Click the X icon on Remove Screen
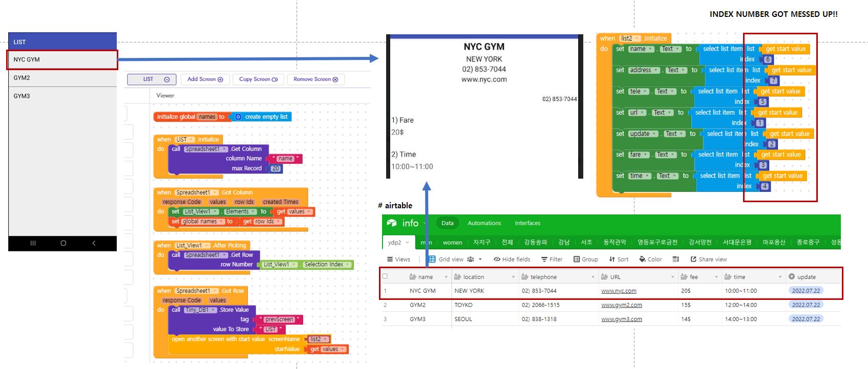This screenshot has height=369, width=868. [335, 79]
